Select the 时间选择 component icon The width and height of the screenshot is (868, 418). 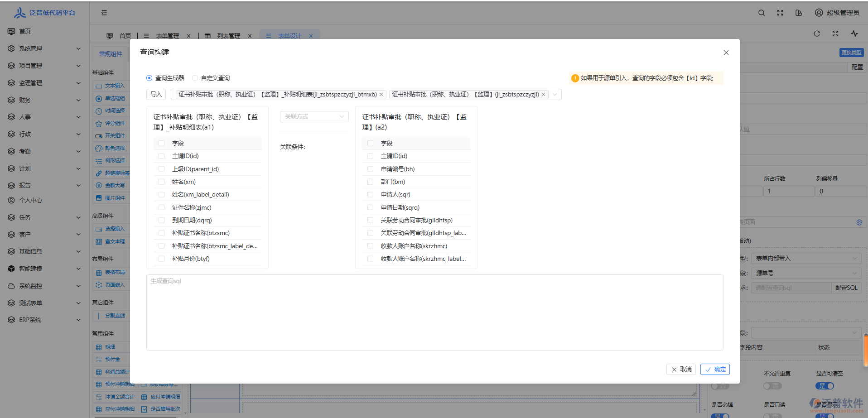[x=99, y=111]
